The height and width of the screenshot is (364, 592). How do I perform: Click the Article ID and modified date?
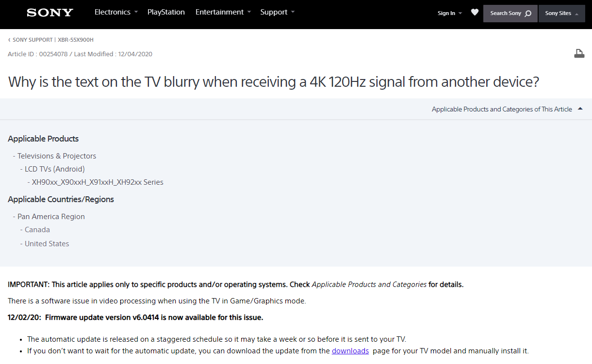pyautogui.click(x=80, y=54)
